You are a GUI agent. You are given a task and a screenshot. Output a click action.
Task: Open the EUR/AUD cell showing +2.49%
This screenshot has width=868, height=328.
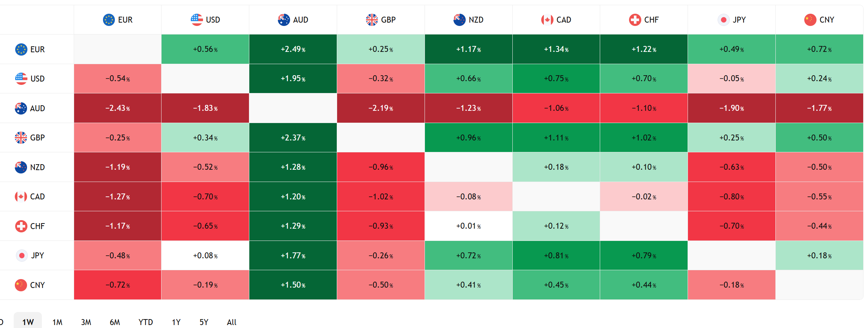tap(293, 49)
